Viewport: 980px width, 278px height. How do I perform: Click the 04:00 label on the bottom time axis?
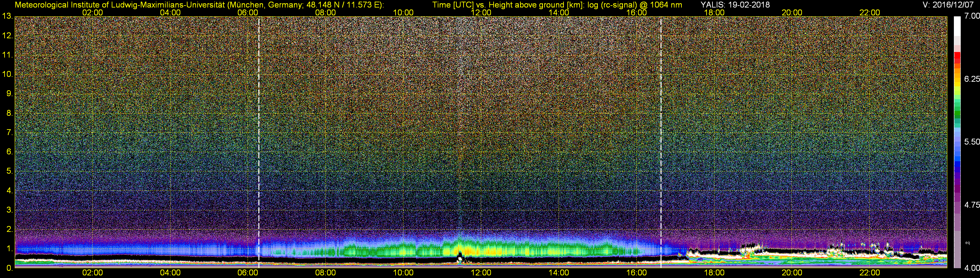click(x=170, y=273)
